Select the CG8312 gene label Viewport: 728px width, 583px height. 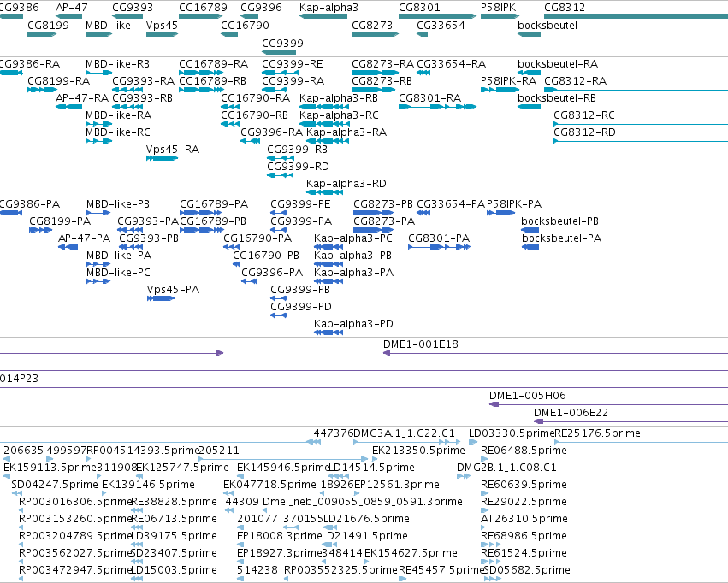(565, 8)
